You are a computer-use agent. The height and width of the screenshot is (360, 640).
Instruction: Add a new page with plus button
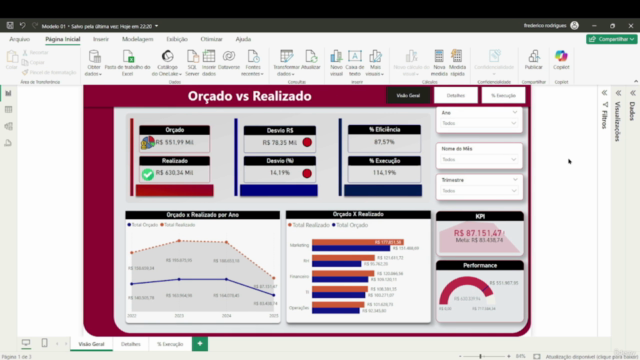pos(200,344)
